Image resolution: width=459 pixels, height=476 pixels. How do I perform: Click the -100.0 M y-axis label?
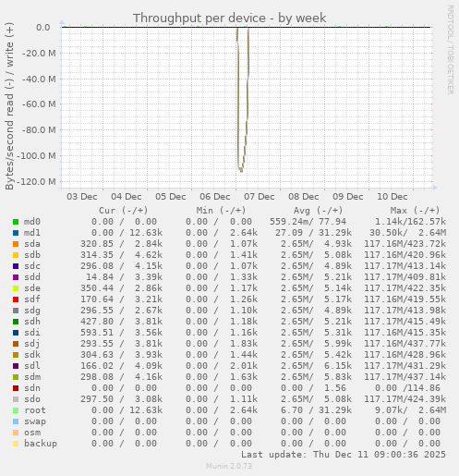point(37,156)
